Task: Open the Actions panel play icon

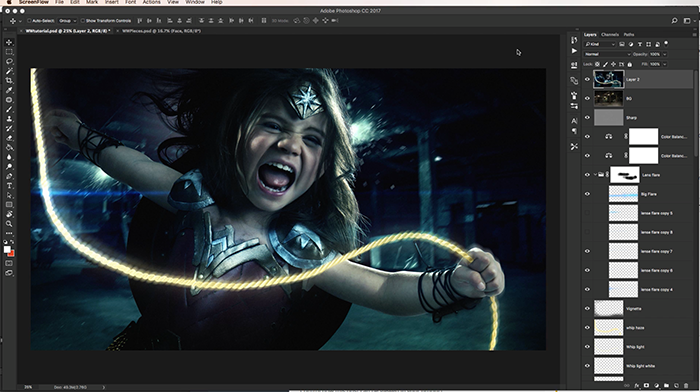Action: [x=574, y=51]
